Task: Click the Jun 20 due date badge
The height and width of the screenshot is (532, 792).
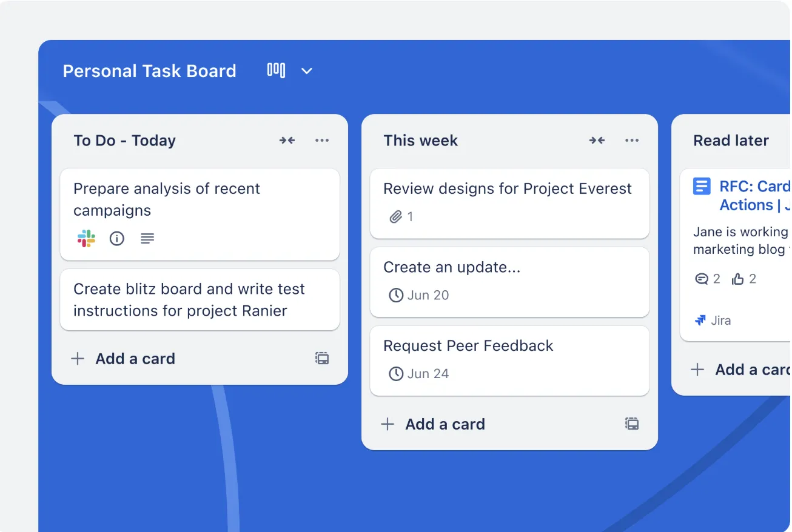Action: (x=418, y=295)
